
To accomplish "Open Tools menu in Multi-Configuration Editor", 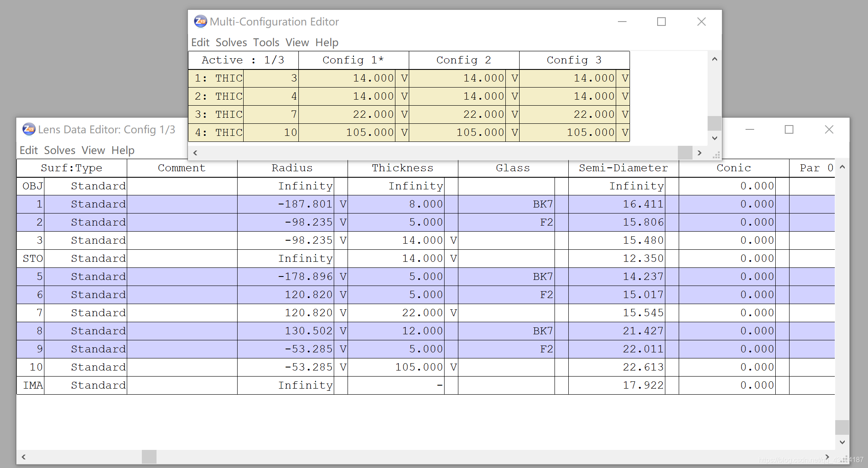I will (x=266, y=42).
